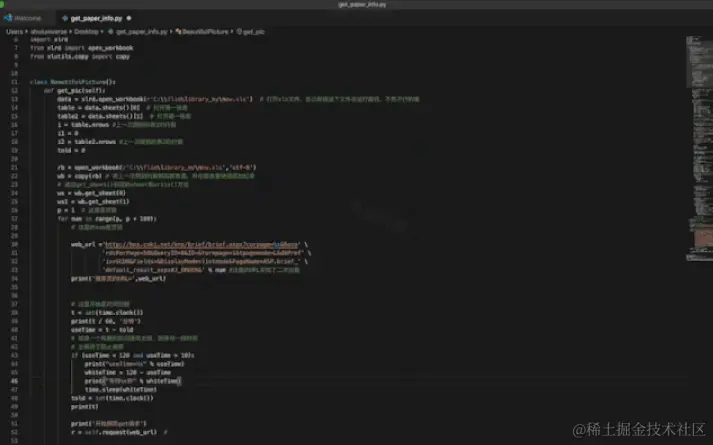Click line number 46 in the gutter
Viewport: 713px width, 445px height.
coord(15,381)
